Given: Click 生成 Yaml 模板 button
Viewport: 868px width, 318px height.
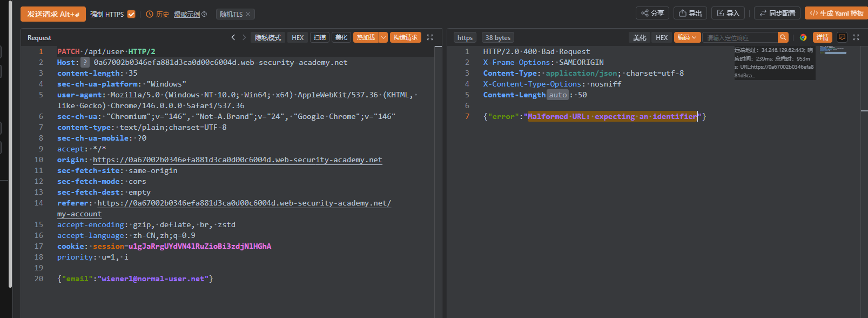Looking at the screenshot, I should pyautogui.click(x=837, y=14).
